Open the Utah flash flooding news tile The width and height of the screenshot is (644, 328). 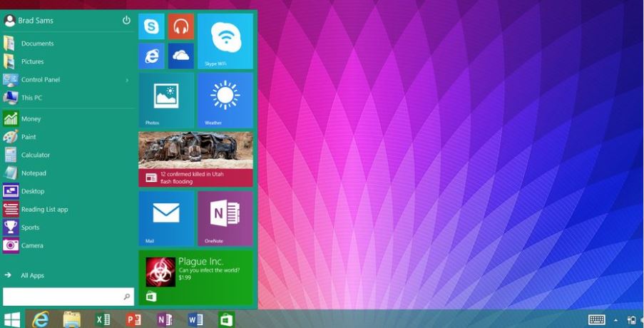coord(195,159)
